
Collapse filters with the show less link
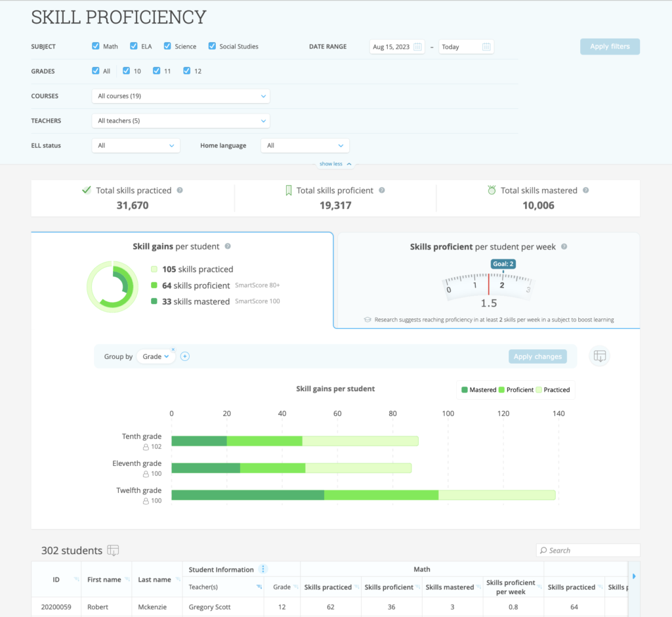coord(335,164)
